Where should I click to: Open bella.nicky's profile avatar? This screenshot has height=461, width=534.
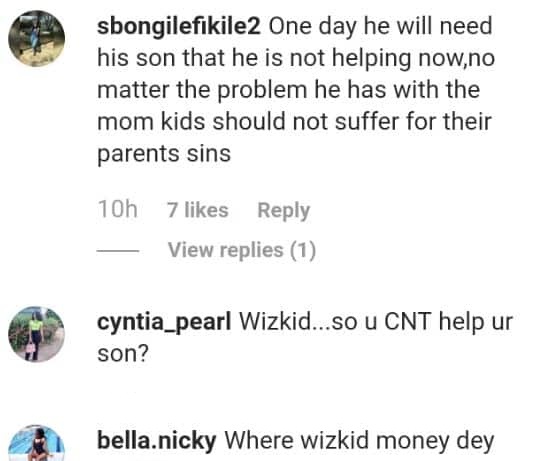coord(36,443)
